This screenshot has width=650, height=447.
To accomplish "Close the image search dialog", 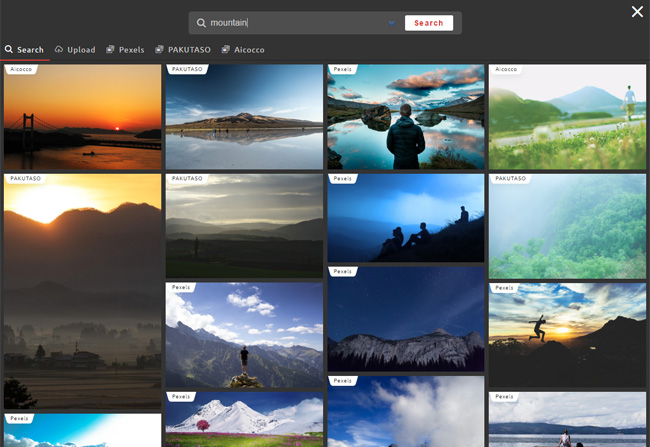I will (x=637, y=12).
